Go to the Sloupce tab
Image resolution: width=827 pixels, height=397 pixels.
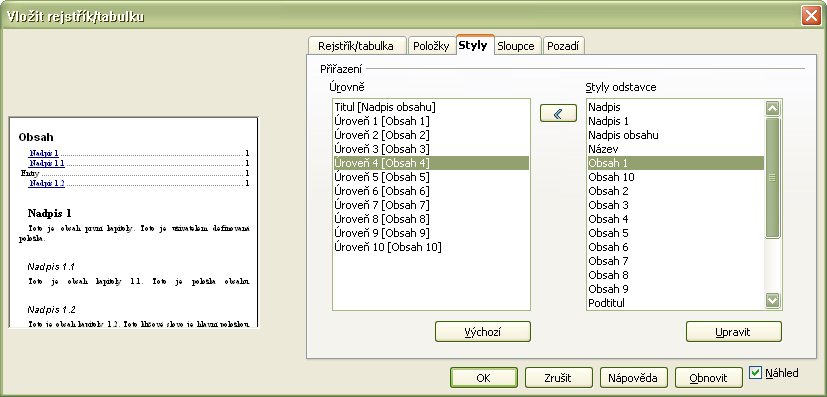pyautogui.click(x=516, y=46)
